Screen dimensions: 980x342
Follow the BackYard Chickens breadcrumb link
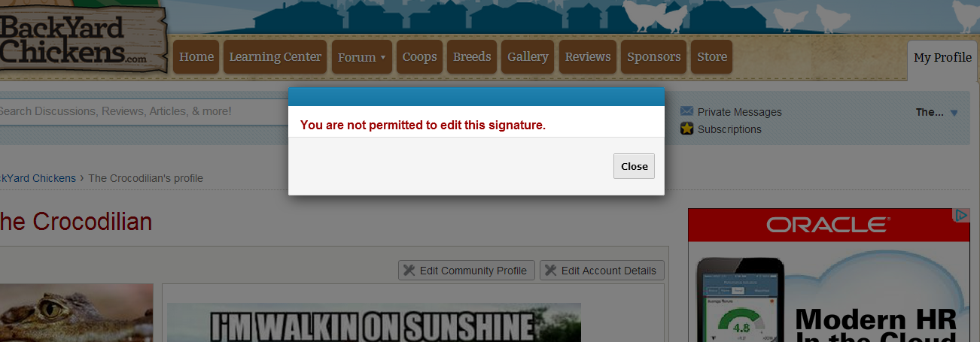(x=38, y=178)
